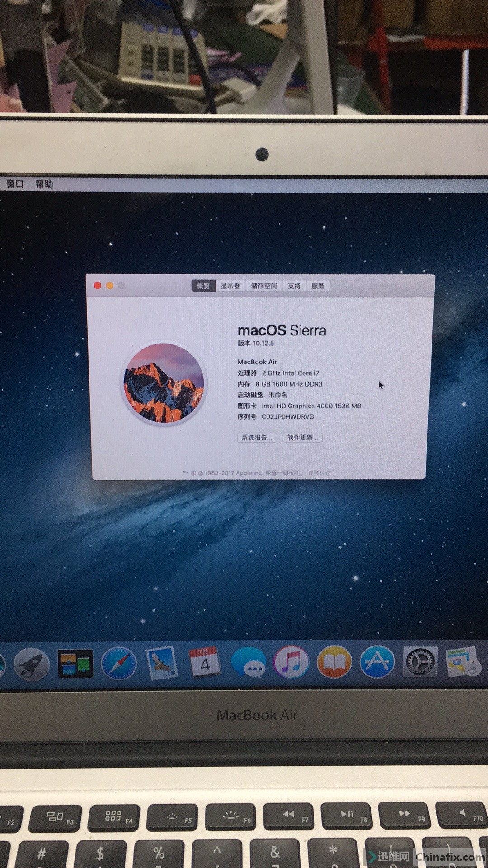Open iBooks orange book icon in Dock

(334, 662)
